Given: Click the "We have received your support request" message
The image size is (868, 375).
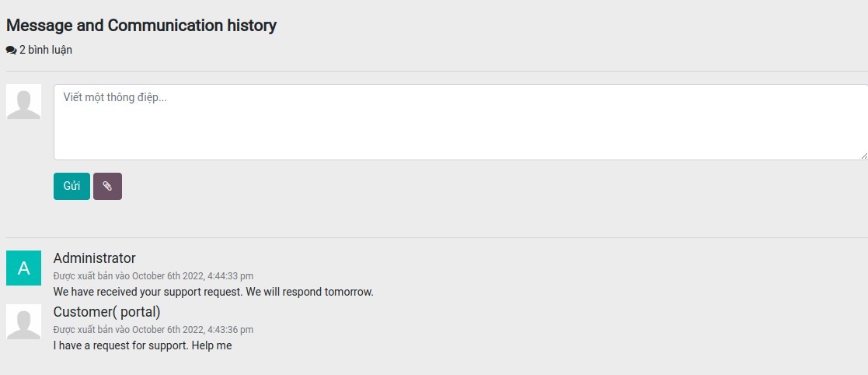Looking at the screenshot, I should (x=213, y=292).
